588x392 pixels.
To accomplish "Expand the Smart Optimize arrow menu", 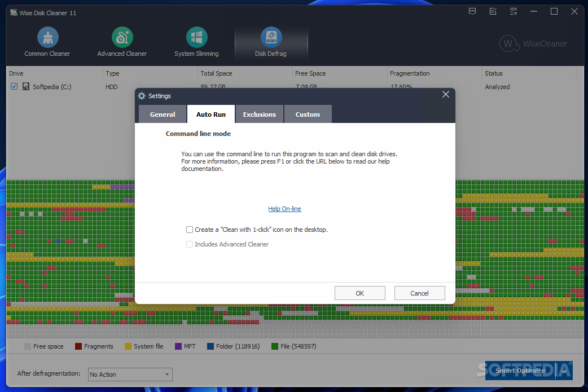I will click(564, 371).
